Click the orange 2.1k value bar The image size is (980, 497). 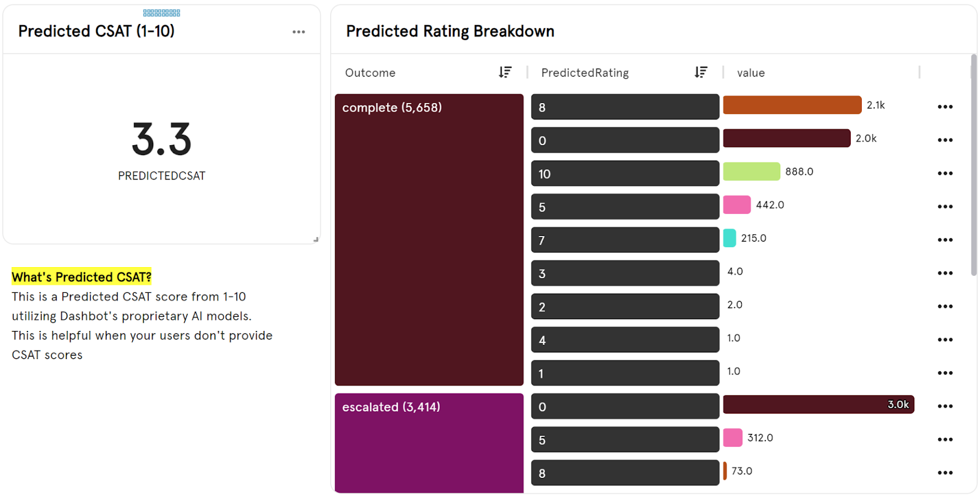pos(792,105)
